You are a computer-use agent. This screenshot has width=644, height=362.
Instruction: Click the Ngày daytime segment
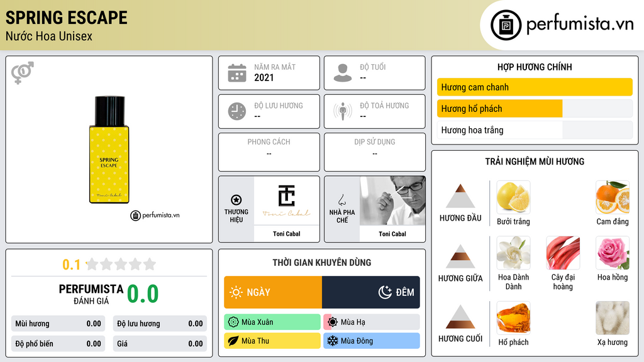pyautogui.click(x=273, y=292)
